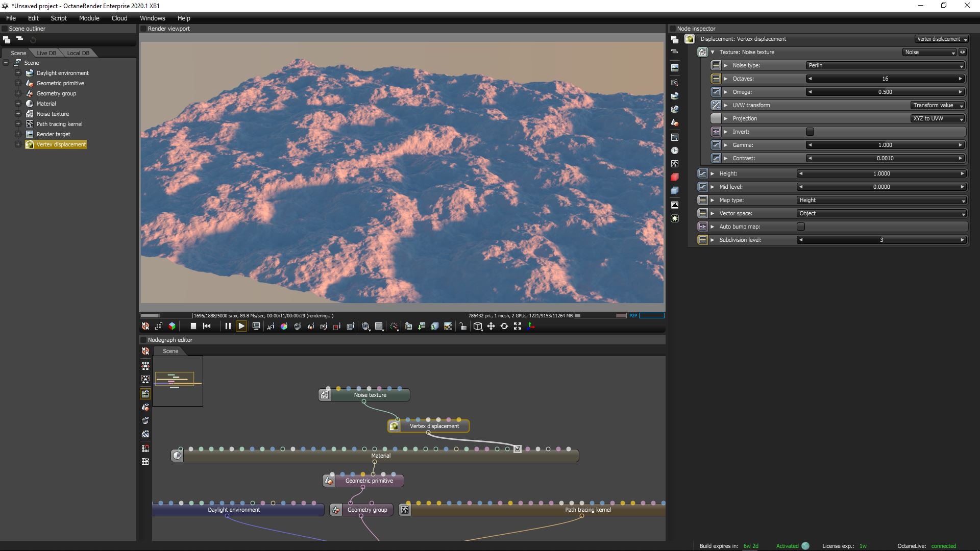Open the Noise type Perlin dropdown

pos(885,65)
